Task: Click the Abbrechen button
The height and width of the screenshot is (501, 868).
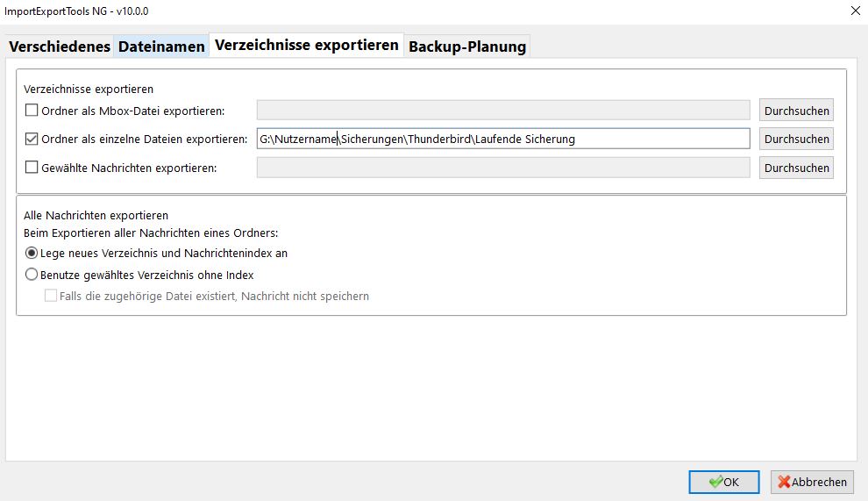Action: click(x=812, y=482)
